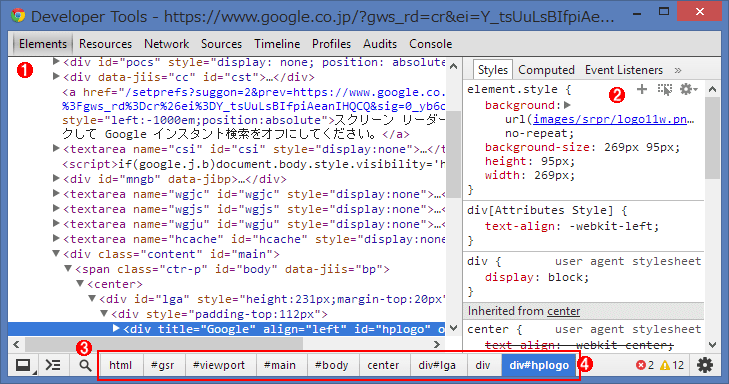The height and width of the screenshot is (384, 729).
Task: Collapse the center element node
Action: pos(80,283)
